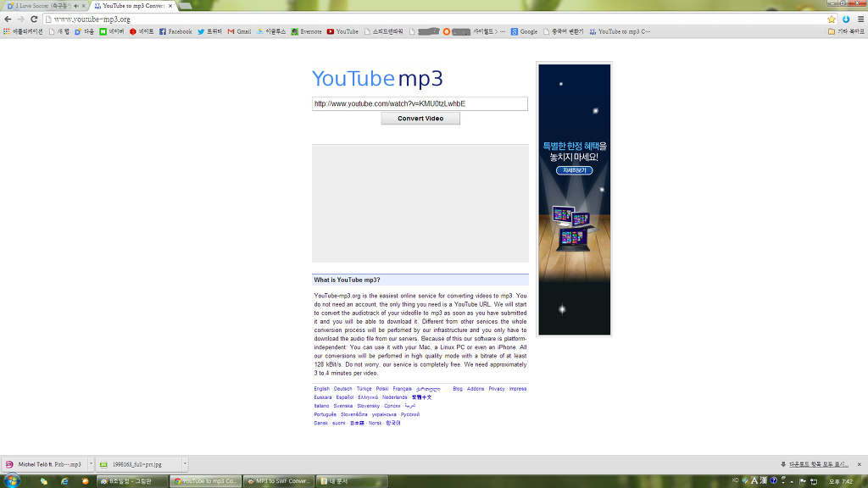The image size is (868, 488).
Task: Open the Facebook bookmark
Action: tap(175, 31)
